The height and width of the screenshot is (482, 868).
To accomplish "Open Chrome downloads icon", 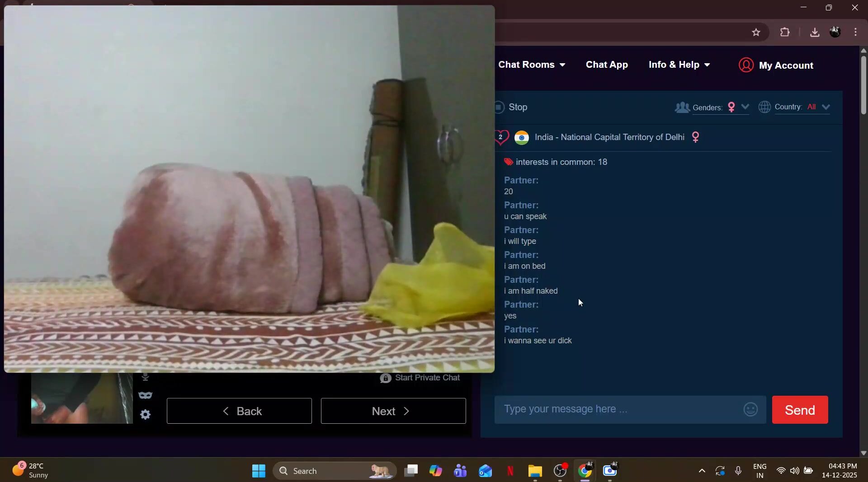I will pos(814,33).
